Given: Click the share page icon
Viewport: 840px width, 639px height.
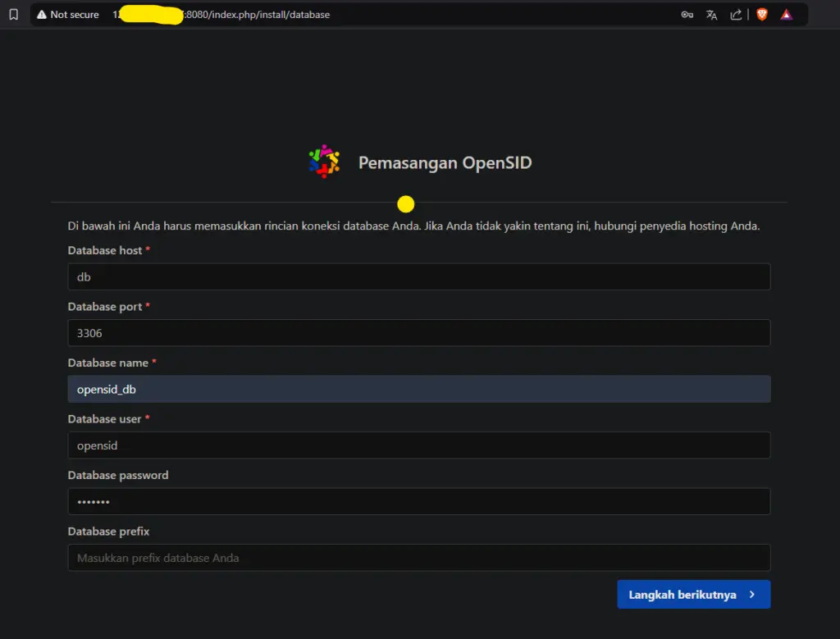Looking at the screenshot, I should coord(736,15).
